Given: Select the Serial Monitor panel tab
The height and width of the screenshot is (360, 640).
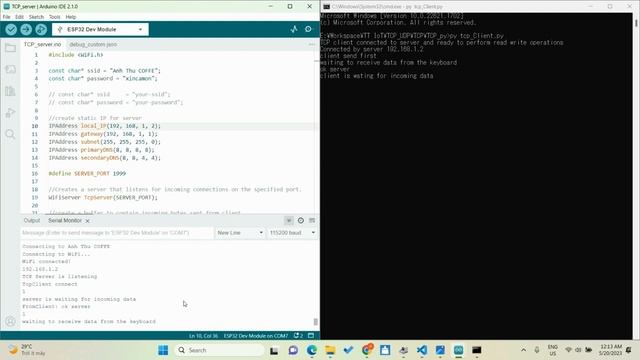Looking at the screenshot, I should click(x=65, y=220).
